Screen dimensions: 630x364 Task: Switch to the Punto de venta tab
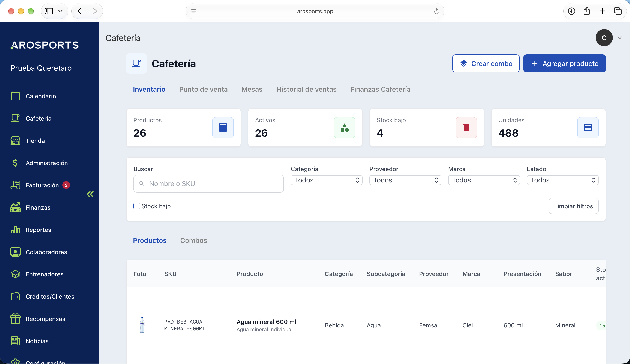pos(203,89)
